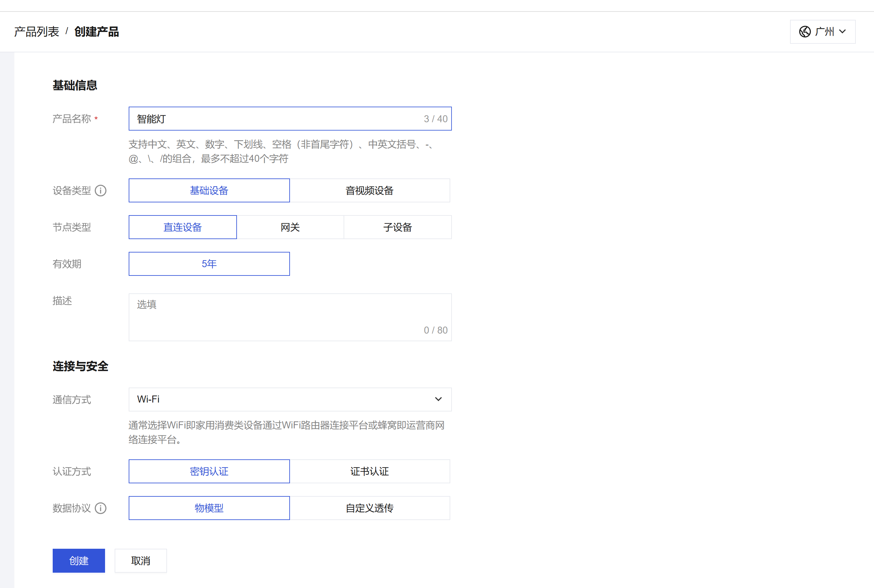Screen dimensions: 874x588
Task: Switch to 证书认证 authentication
Action: pos(369,471)
